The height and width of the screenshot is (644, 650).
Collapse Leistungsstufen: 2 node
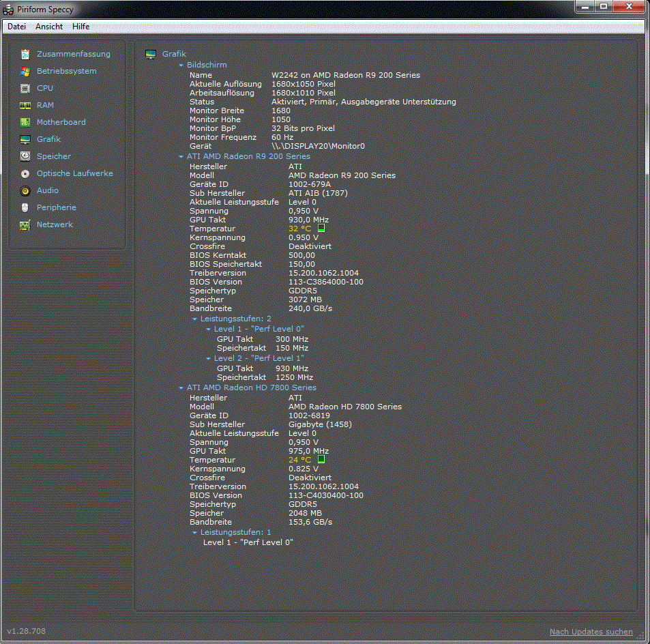(x=195, y=319)
